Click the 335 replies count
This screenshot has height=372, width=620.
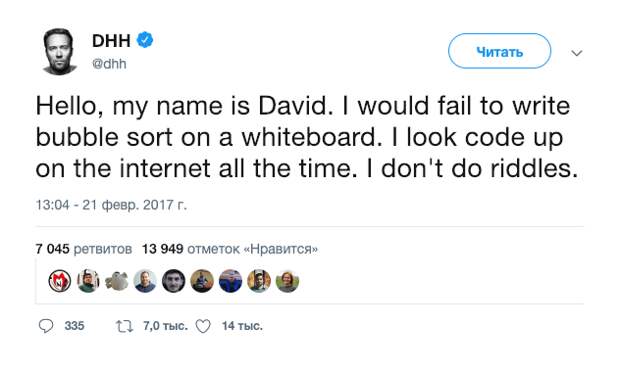[x=74, y=326]
